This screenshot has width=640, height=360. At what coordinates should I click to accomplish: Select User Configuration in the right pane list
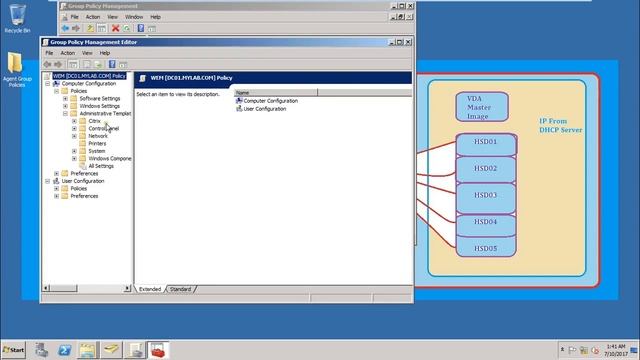click(x=261, y=109)
